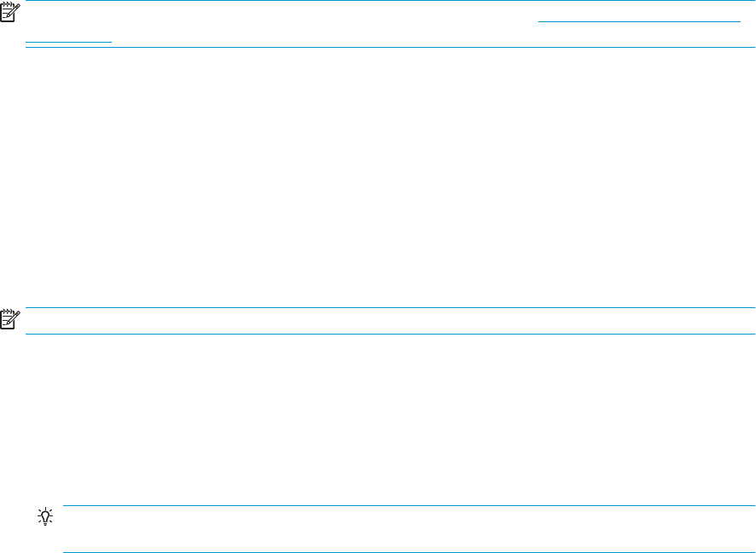Click the blue rule above the tip callout
This screenshot has height=553, width=756.
(409, 506)
